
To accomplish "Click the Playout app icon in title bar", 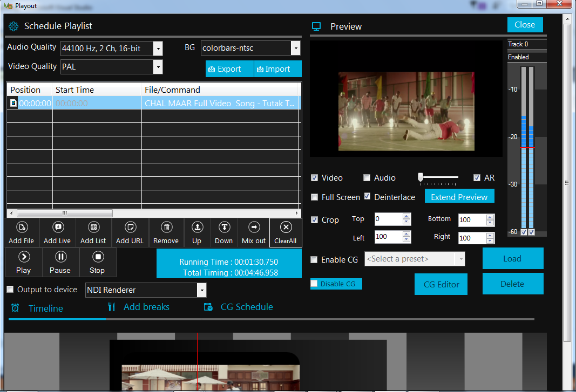I will tap(8, 6).
